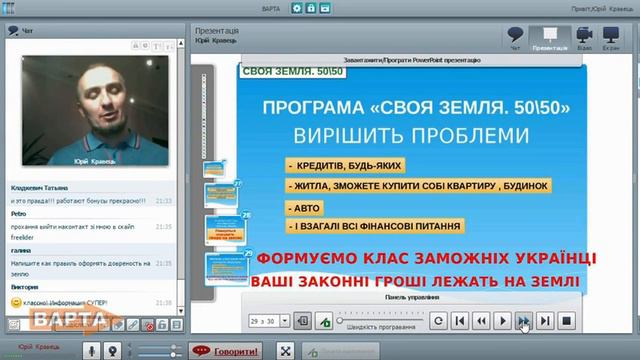The height and width of the screenshot is (360, 640).
Task: Click the reload presentation icon
Action: coord(438,321)
